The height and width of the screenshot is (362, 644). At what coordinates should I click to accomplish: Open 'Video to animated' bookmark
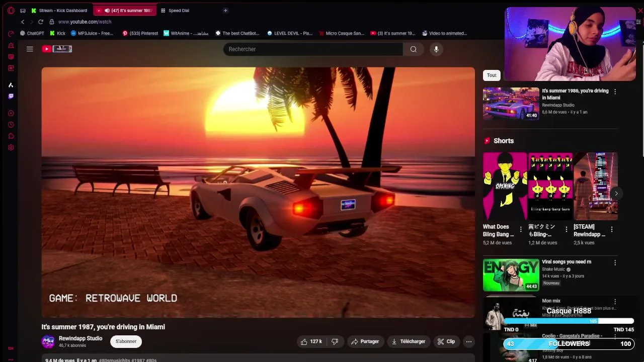click(x=445, y=33)
